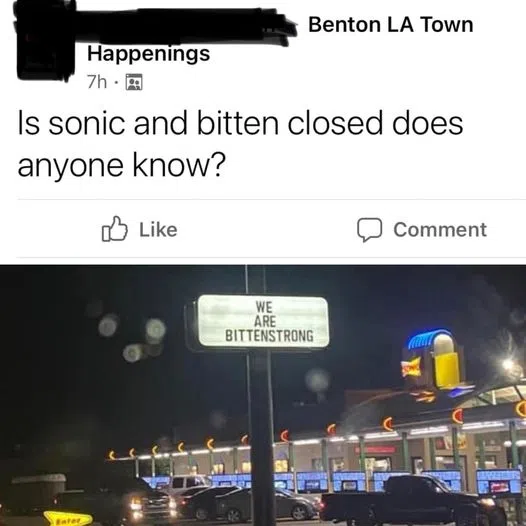Open the attached nighttime Sonic photo
This screenshot has height=526, width=526.
(263, 396)
